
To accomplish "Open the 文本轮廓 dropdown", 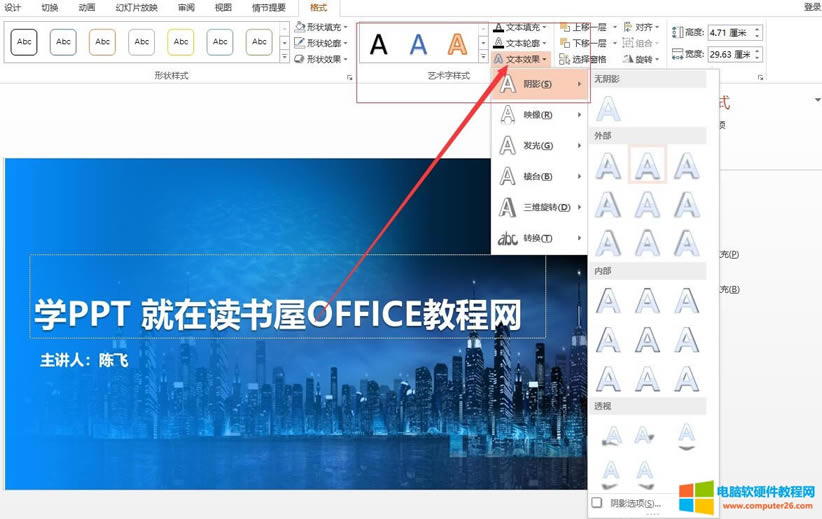I will pos(520,42).
